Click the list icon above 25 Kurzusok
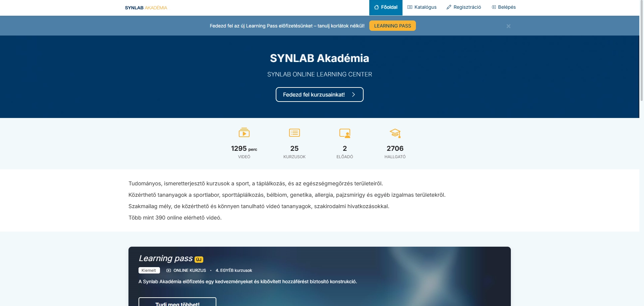 [x=294, y=133]
